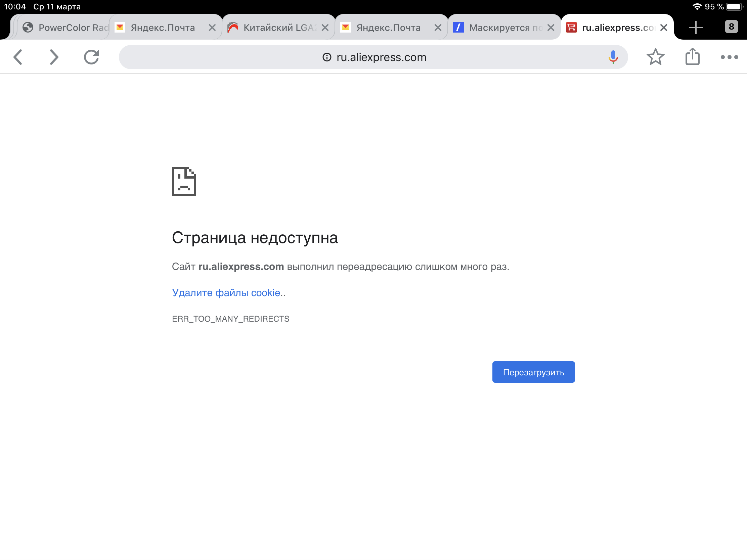Open the three-dot browser menu
Viewport: 747px width, 560px height.
click(x=729, y=57)
